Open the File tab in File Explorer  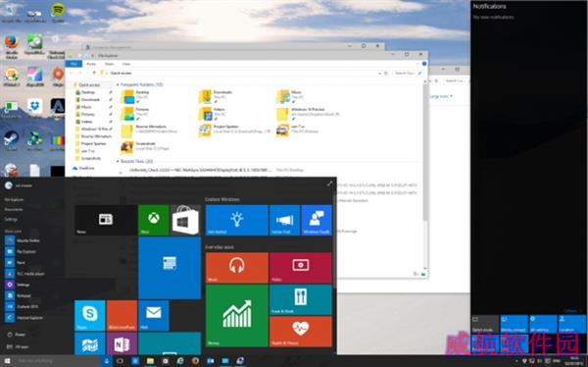[x=73, y=64]
